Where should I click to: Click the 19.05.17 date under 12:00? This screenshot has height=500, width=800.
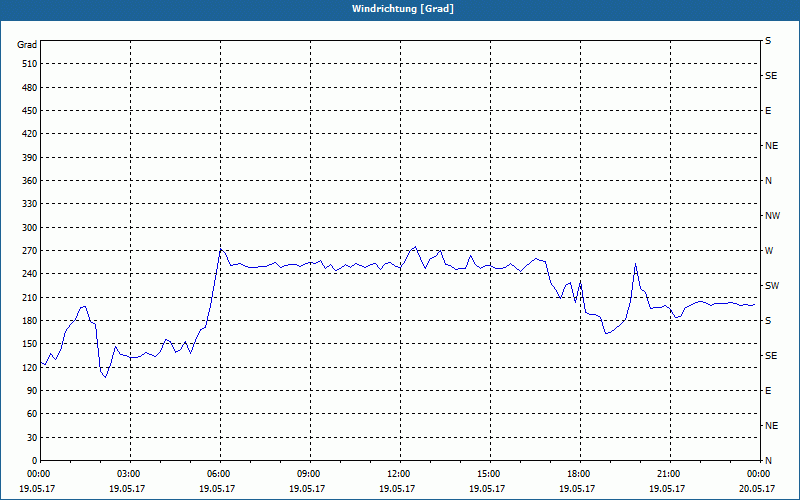[397, 488]
